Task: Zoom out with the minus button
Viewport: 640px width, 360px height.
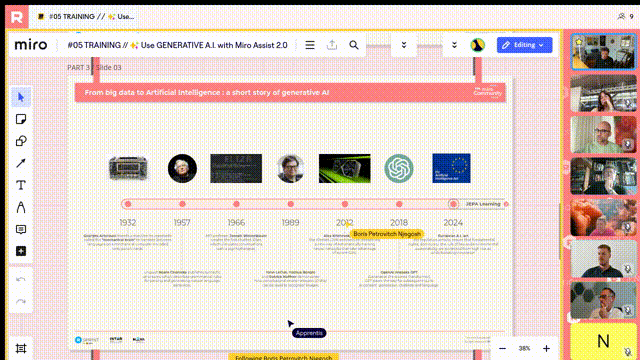Action: point(502,348)
